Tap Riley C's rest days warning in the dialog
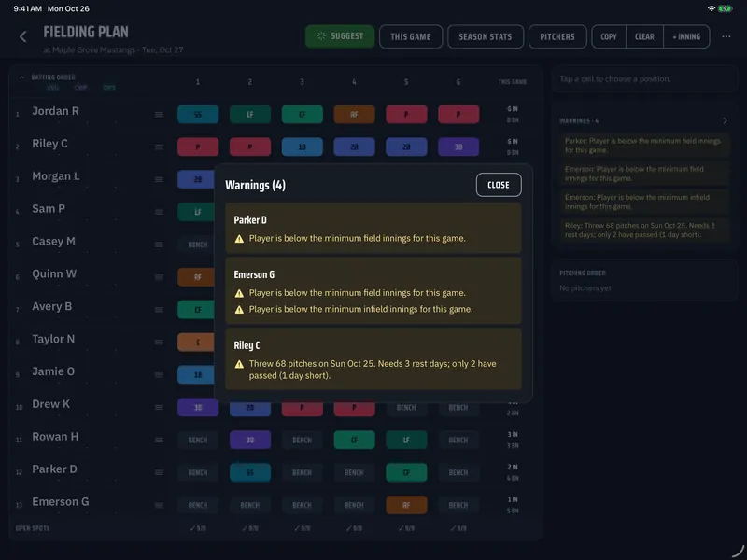 (x=373, y=370)
